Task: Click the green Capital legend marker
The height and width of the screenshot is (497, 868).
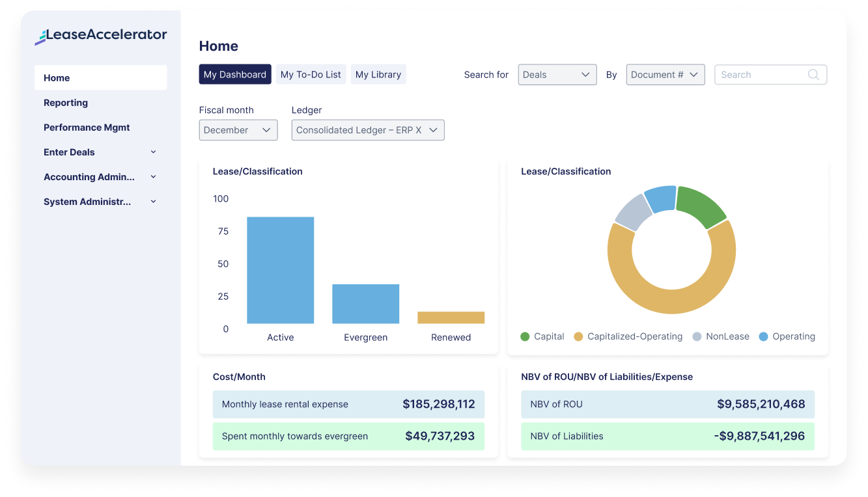Action: 524,336
